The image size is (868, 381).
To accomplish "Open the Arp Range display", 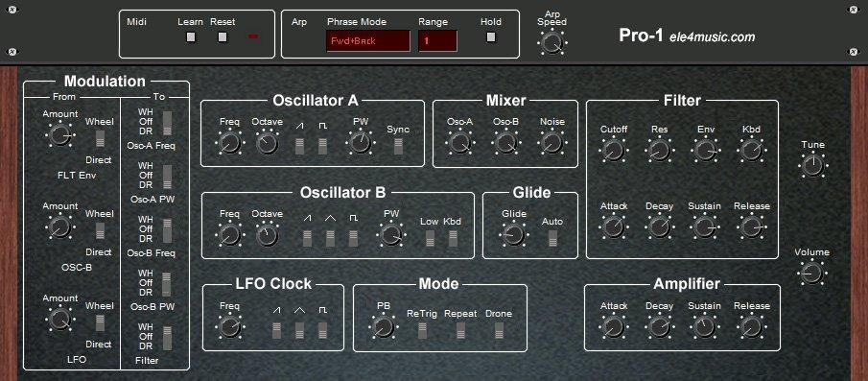I will click(437, 41).
